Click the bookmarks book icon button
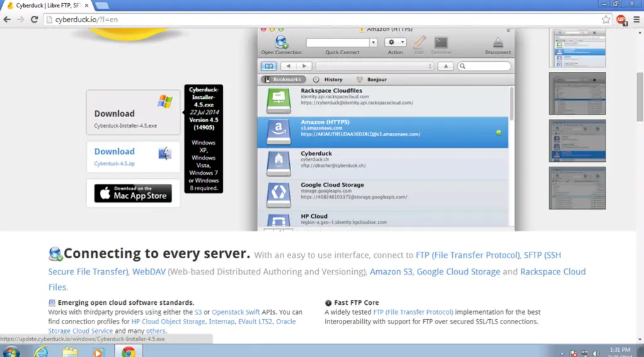 click(x=269, y=66)
